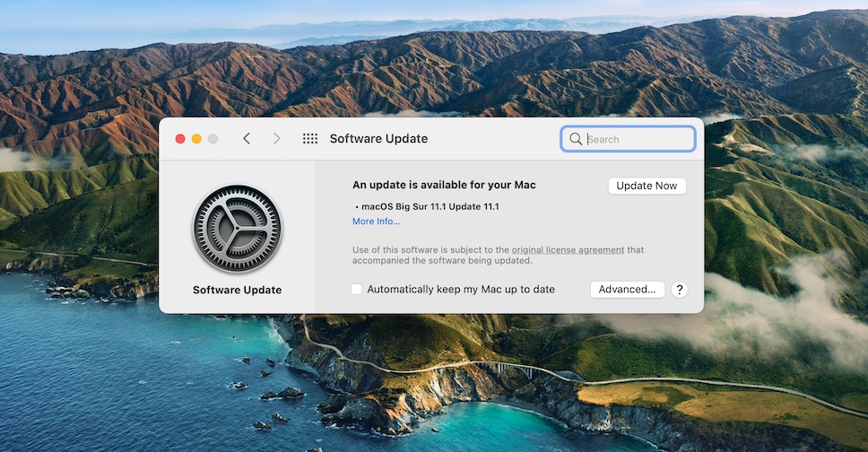Image resolution: width=868 pixels, height=452 pixels.
Task: Open the More Info… link
Action: tap(376, 222)
